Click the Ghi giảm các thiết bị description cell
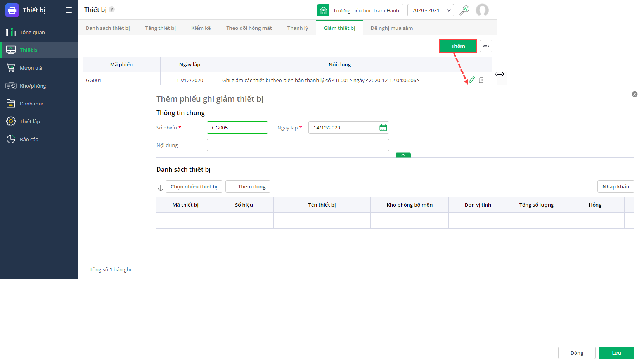This screenshot has width=644, height=364. [x=321, y=80]
